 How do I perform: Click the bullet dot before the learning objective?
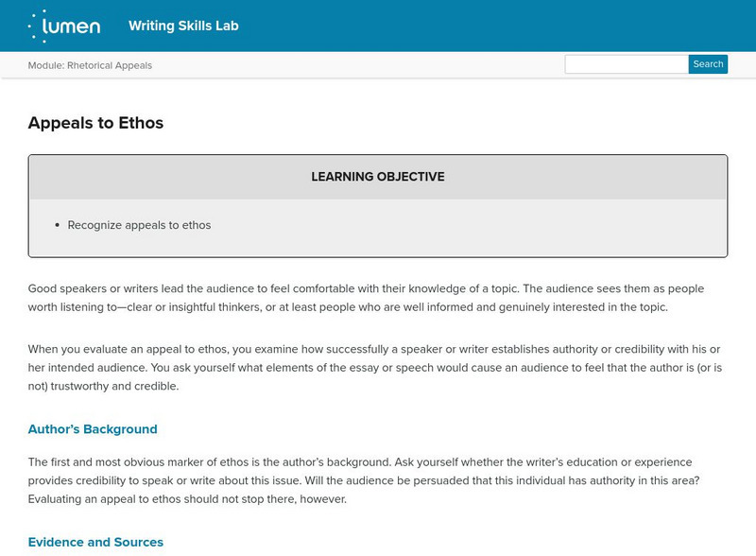58,225
